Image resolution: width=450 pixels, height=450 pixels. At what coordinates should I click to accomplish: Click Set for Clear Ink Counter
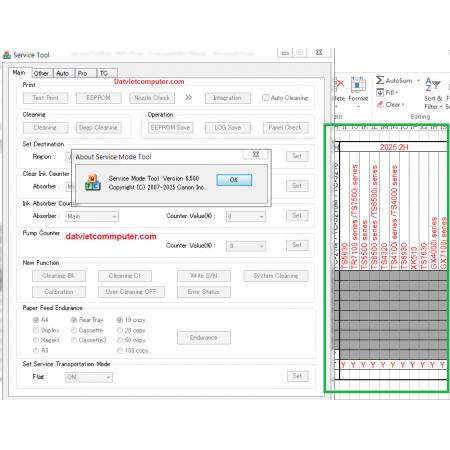[297, 186]
